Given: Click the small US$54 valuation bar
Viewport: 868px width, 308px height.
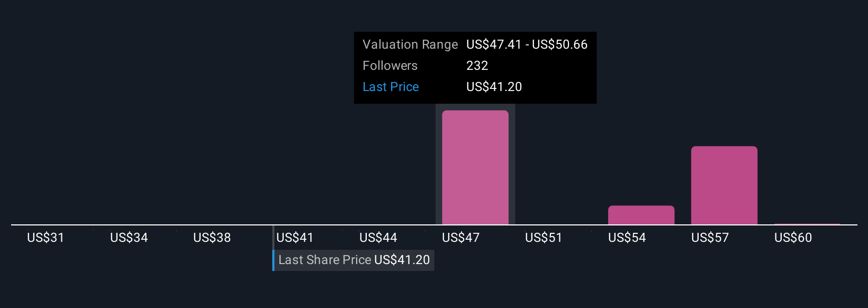Looking at the screenshot, I should click(641, 215).
